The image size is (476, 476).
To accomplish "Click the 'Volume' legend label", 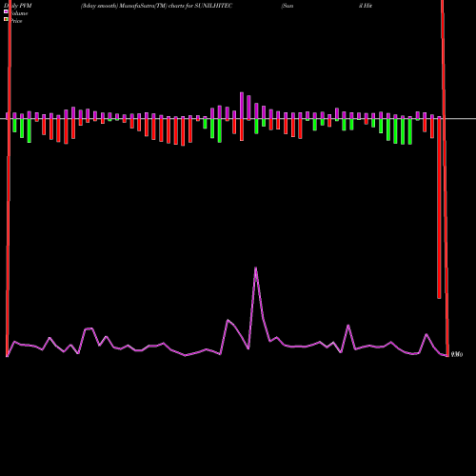I will click(18, 13).
